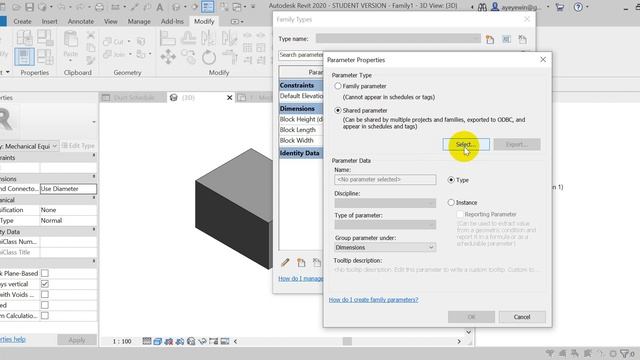Select the Align tool in Modify panel
Image resolution: width=640 pixels, height=360 pixels.
pos(167,39)
